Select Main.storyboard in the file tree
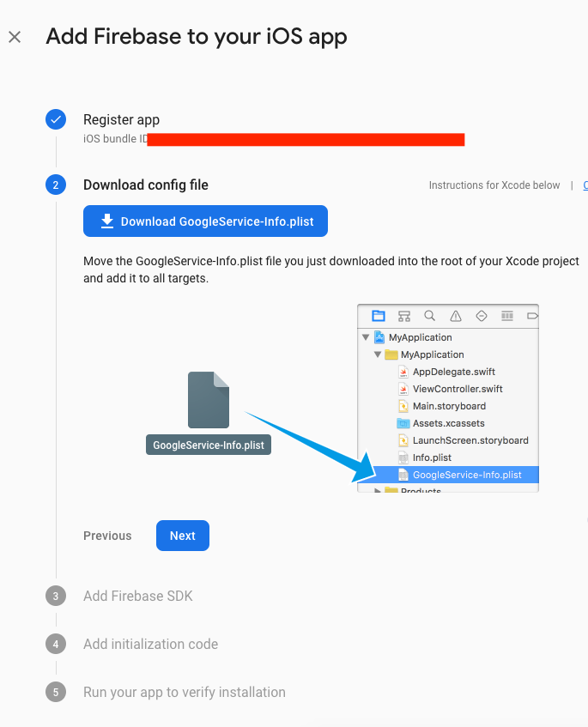The image size is (588, 727). coord(448,406)
